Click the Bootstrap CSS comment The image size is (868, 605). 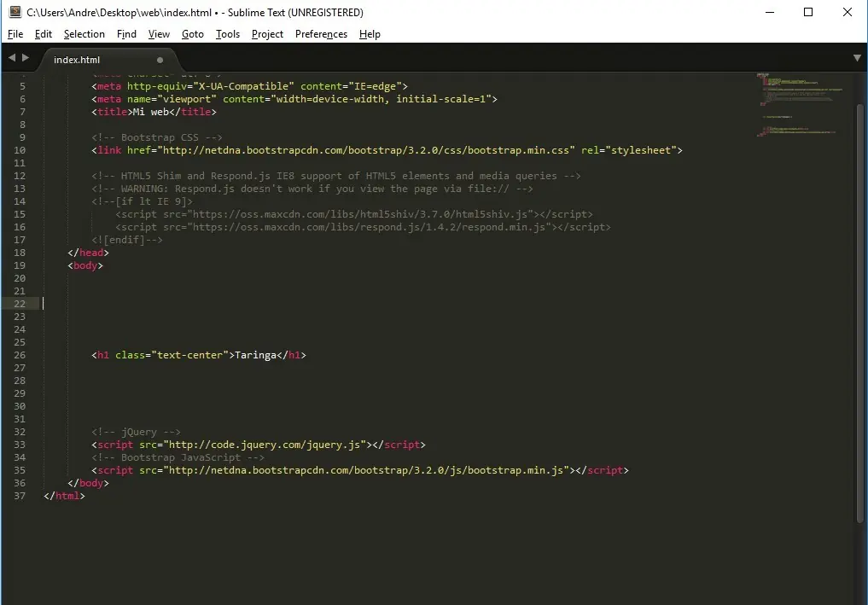pyautogui.click(x=157, y=137)
